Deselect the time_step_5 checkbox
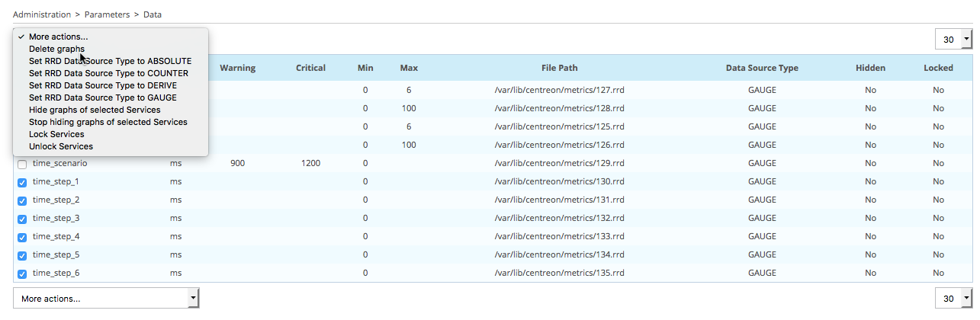980x320 pixels. (x=22, y=255)
